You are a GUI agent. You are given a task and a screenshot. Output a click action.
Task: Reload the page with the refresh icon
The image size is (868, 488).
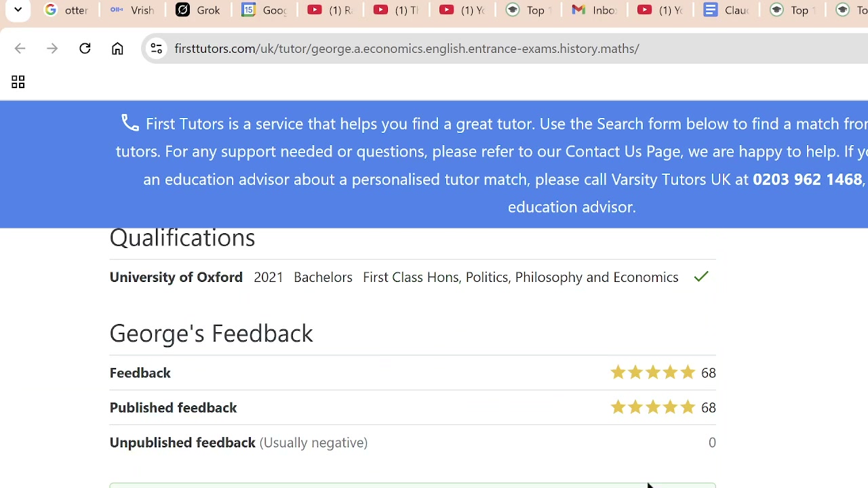[x=85, y=49]
